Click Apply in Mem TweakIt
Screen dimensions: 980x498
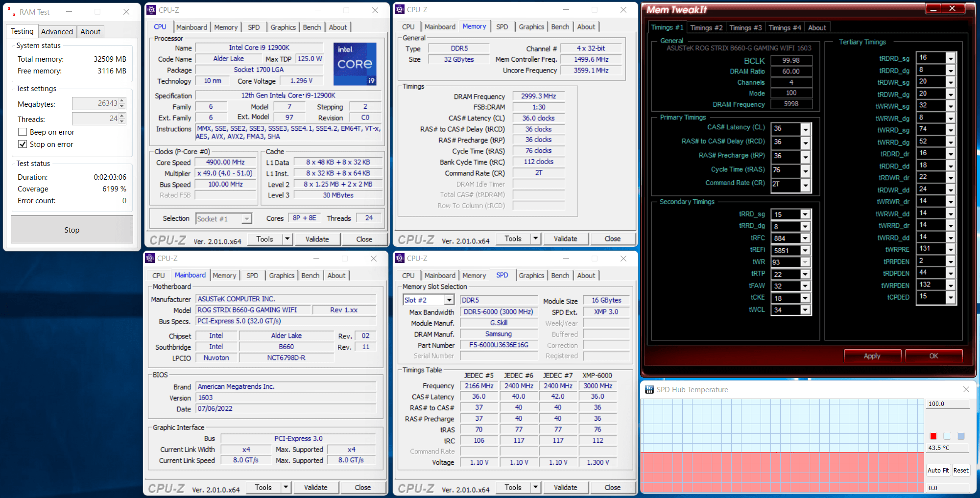click(872, 356)
